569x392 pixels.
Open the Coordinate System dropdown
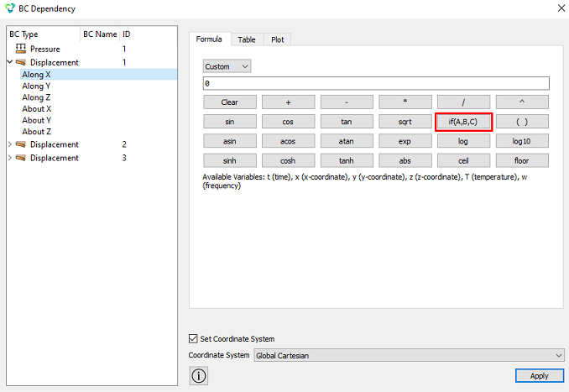(x=409, y=355)
